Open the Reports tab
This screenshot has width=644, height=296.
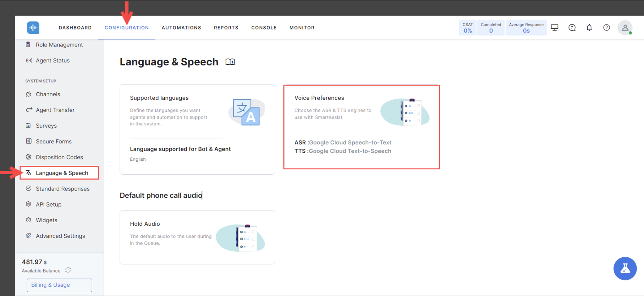coord(226,28)
